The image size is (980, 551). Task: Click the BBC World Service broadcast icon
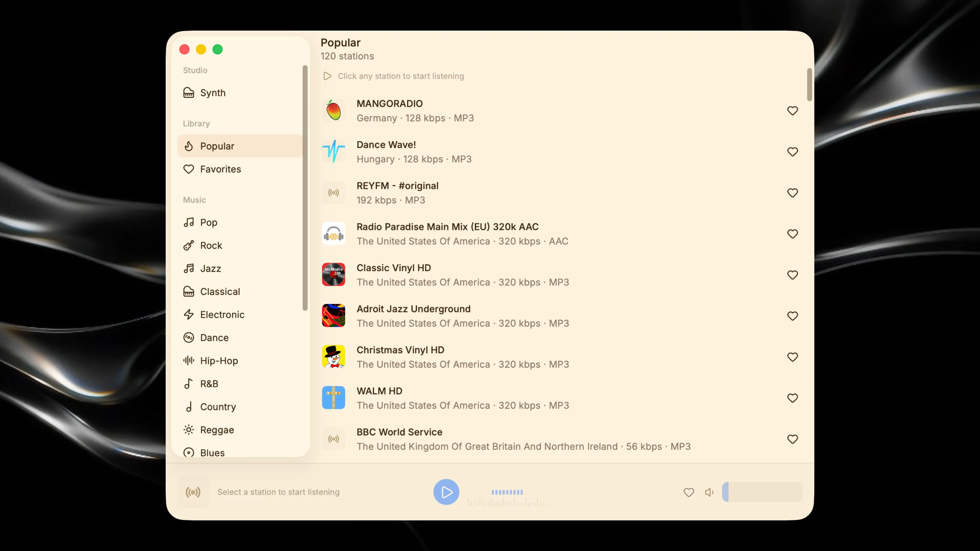[334, 439]
